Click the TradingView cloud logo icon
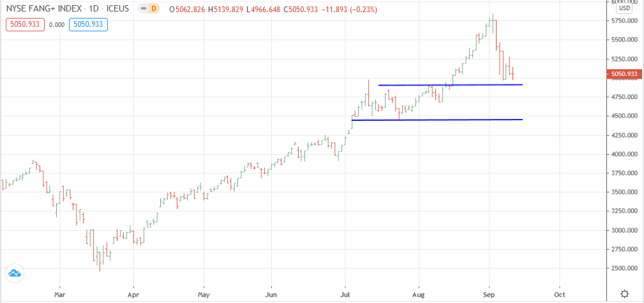This screenshot has width=644, height=303. (x=14, y=273)
